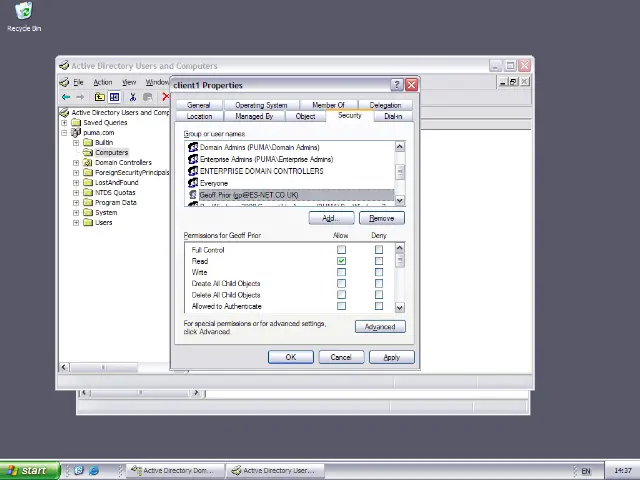The image size is (640, 480).
Task: Select the System tree item
Action: point(106,213)
